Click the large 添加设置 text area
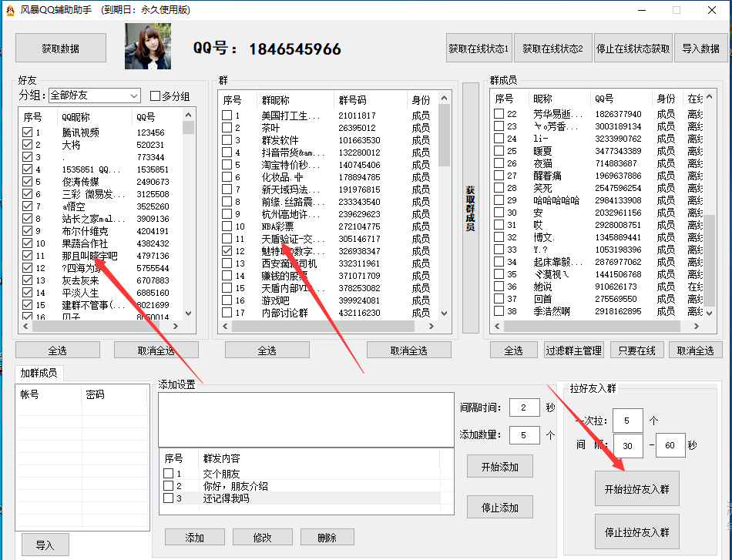The height and width of the screenshot is (560, 732). [306, 420]
